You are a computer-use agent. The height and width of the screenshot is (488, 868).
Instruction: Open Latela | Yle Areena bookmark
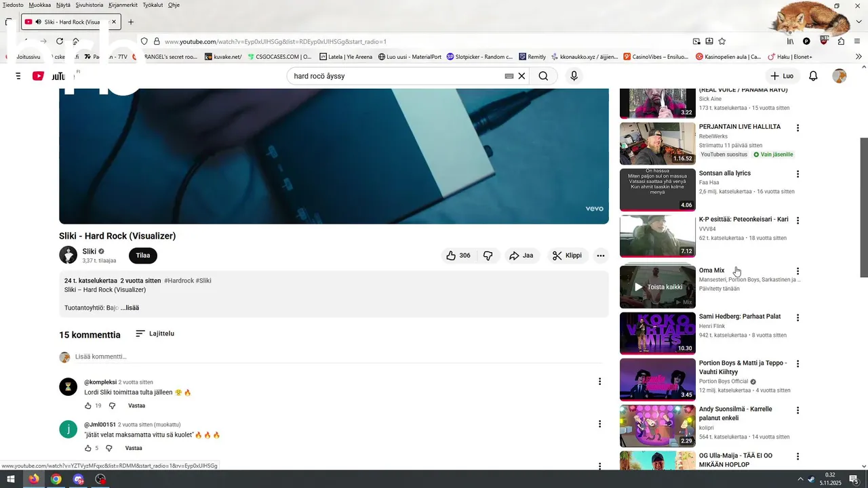coord(347,57)
